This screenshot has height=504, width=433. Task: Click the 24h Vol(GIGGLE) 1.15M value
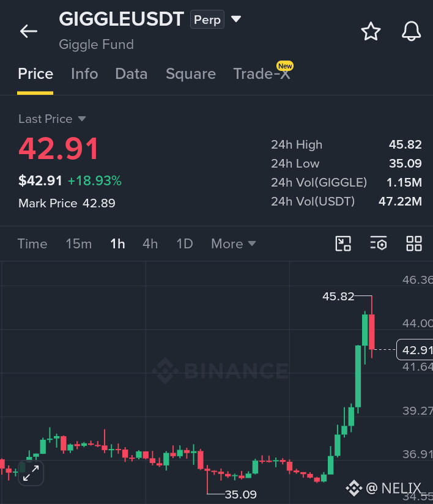click(404, 182)
